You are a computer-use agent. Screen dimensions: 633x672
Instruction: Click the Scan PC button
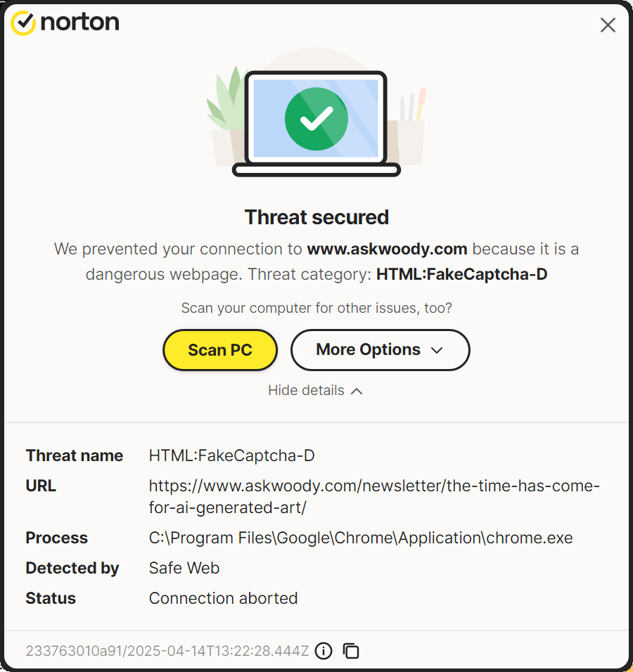pos(220,350)
